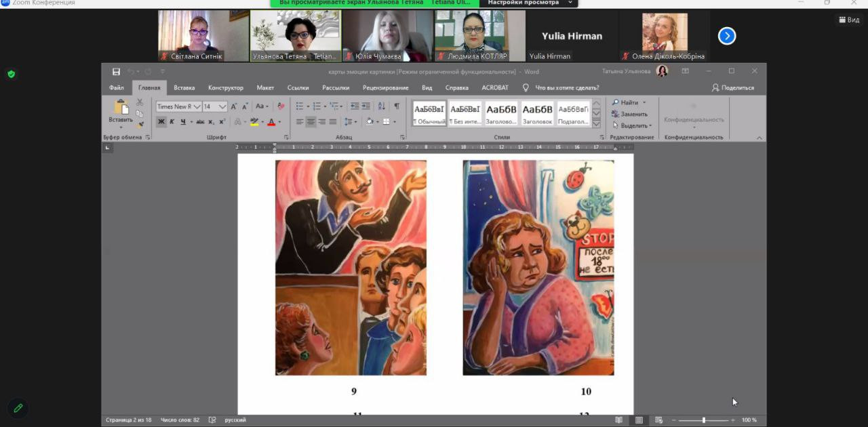Image resolution: width=868 pixels, height=427 pixels.
Task: Toggle bold formatting (Ж)
Action: 161,122
